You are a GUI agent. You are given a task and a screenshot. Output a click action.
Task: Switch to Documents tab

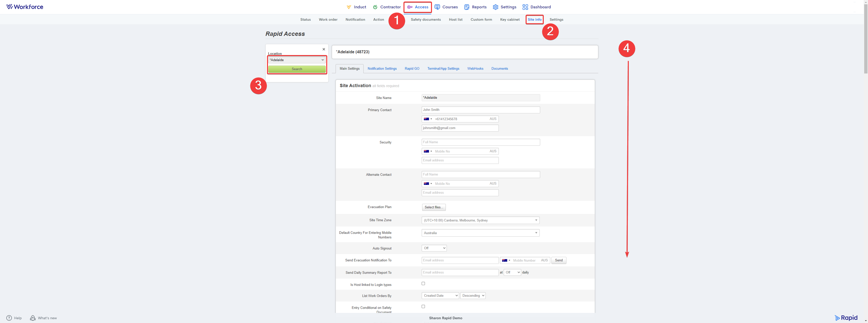click(x=499, y=69)
